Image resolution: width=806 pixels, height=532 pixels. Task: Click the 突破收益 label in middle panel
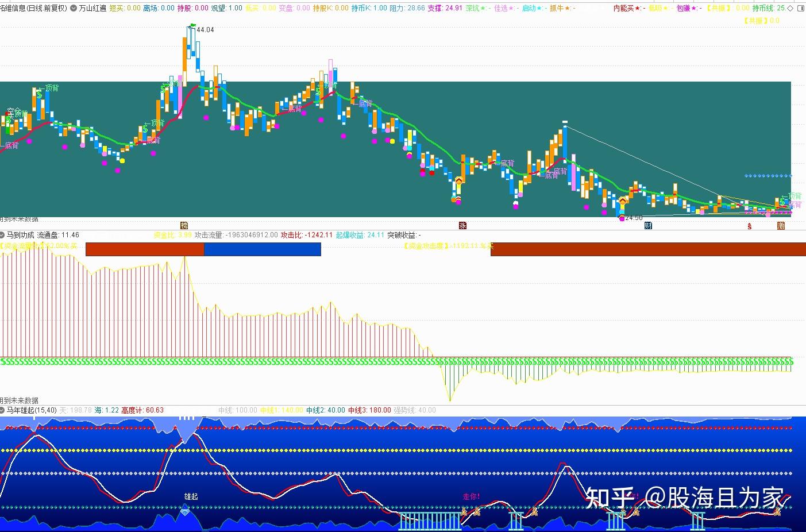[404, 235]
